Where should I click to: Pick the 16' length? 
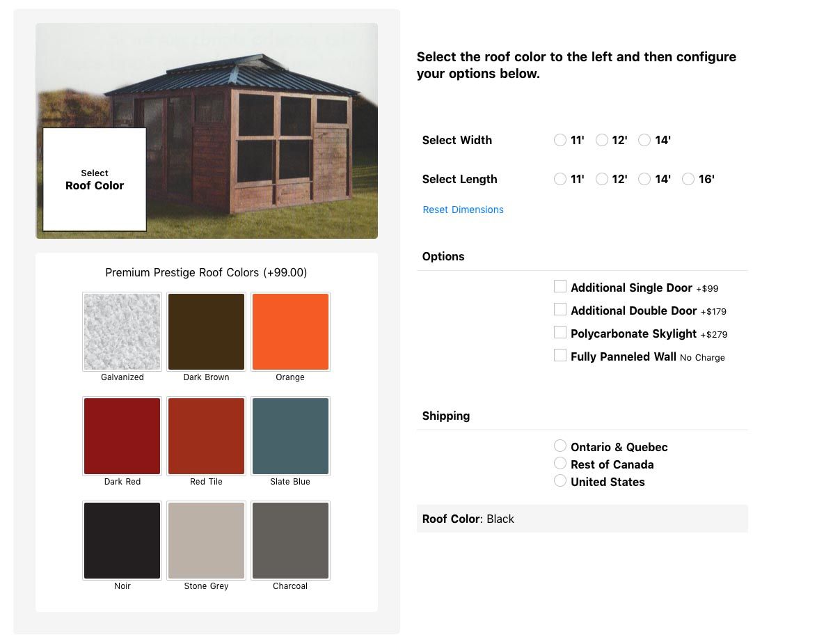point(688,179)
